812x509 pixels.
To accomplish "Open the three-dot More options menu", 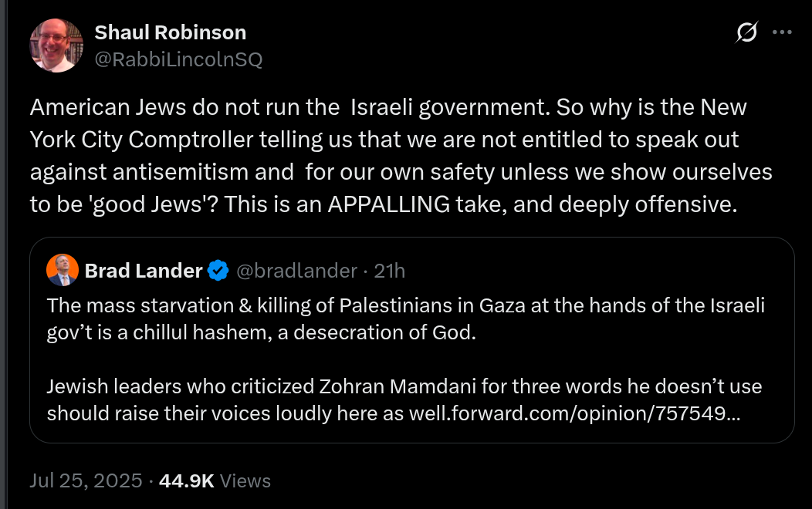I will coord(782,32).
